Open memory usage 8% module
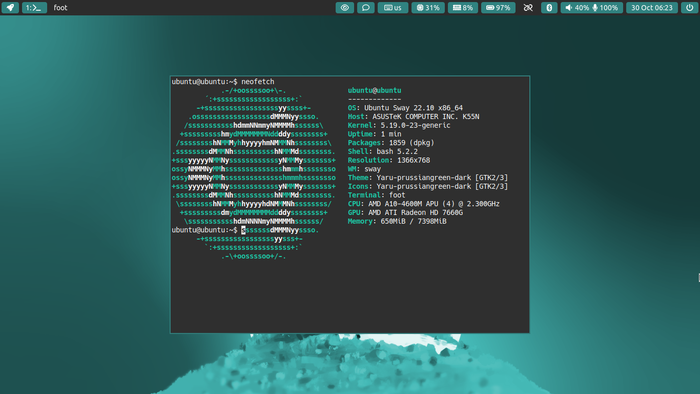The width and height of the screenshot is (700, 394). click(x=463, y=8)
